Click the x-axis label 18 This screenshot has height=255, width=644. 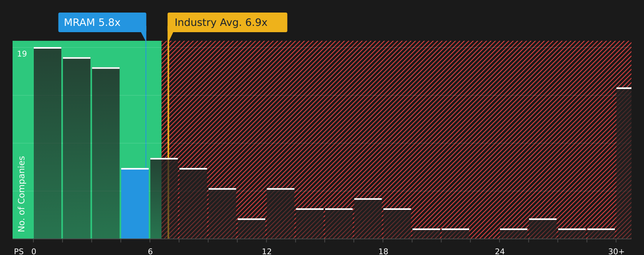click(383, 251)
